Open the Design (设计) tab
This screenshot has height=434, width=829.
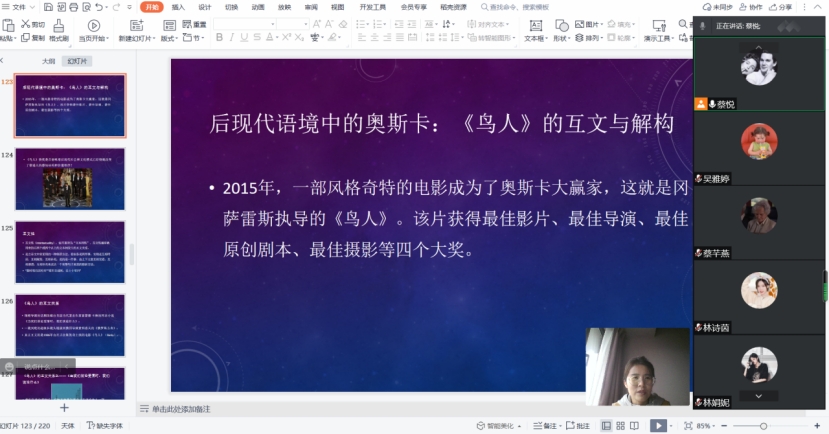point(205,7)
